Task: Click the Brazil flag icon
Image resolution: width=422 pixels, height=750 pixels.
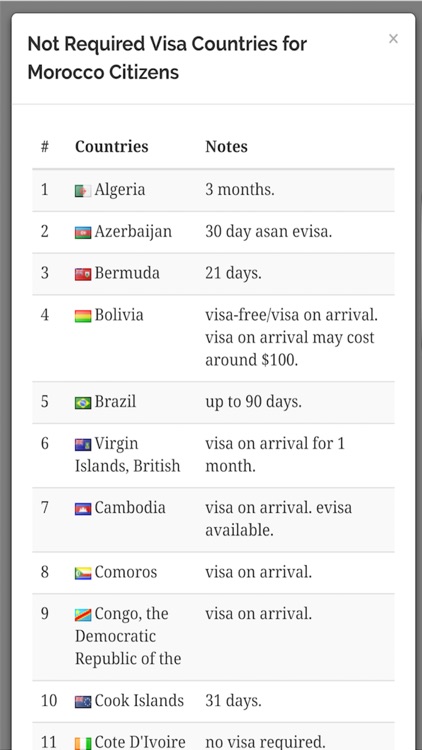Action: (x=83, y=403)
